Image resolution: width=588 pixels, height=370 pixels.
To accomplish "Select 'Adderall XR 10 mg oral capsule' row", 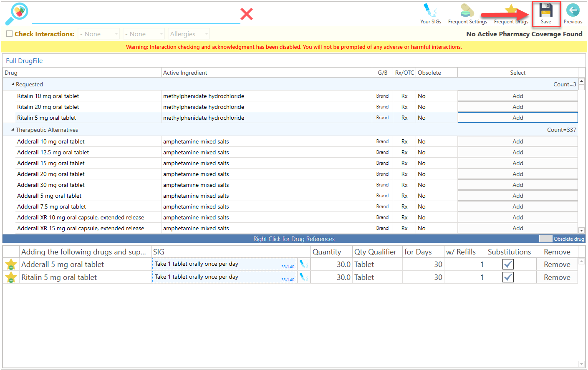I will 290,217.
